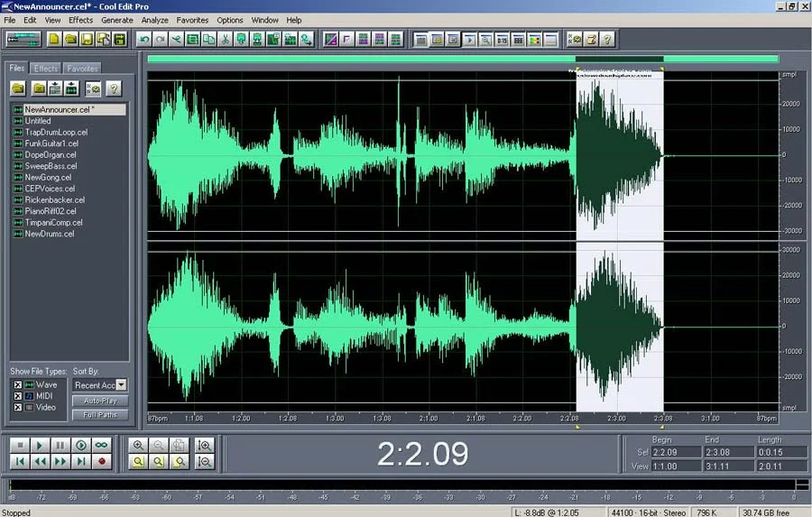Click Zoom In vertically icon
Viewport: 812px width, 517px height.
click(x=205, y=445)
